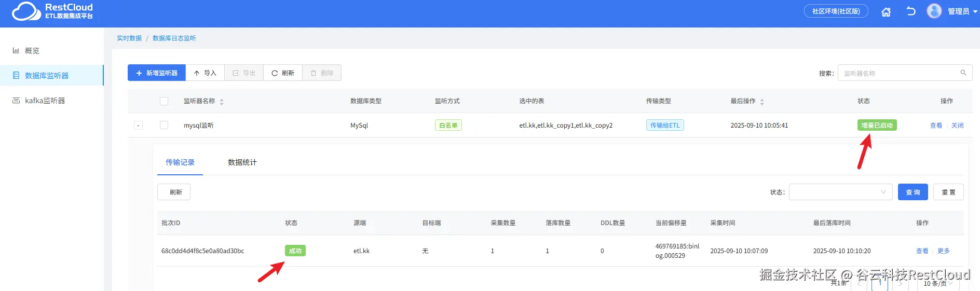The image size is (980, 291).
Task: Click the 469769185:binlog.000529 offset cell
Action: [x=677, y=251]
